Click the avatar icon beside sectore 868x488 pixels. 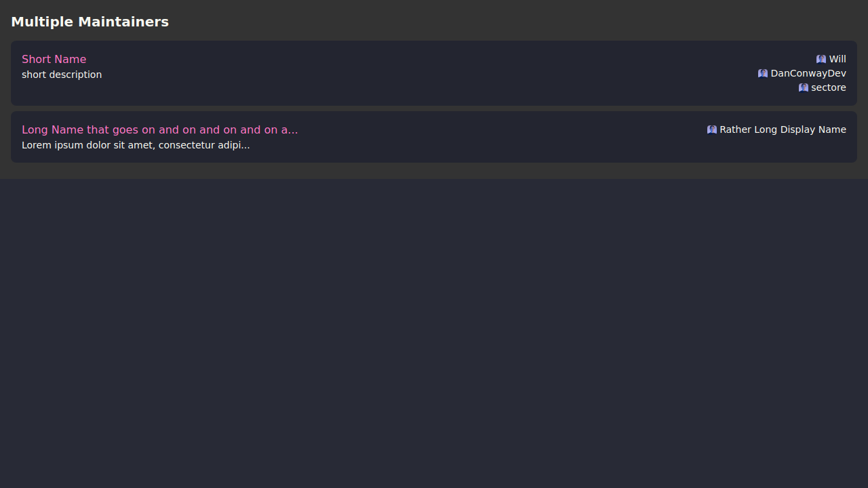pyautogui.click(x=804, y=87)
